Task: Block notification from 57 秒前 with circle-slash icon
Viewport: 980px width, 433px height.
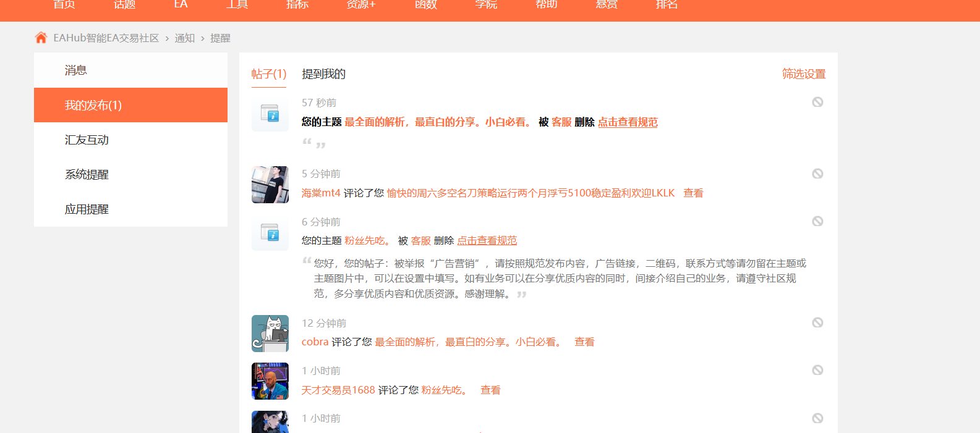Action: click(x=817, y=102)
